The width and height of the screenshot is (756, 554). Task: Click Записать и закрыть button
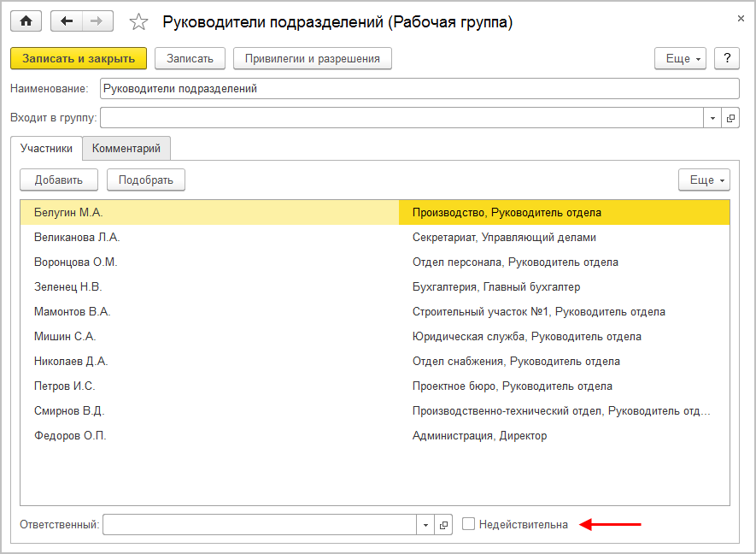coord(79,58)
